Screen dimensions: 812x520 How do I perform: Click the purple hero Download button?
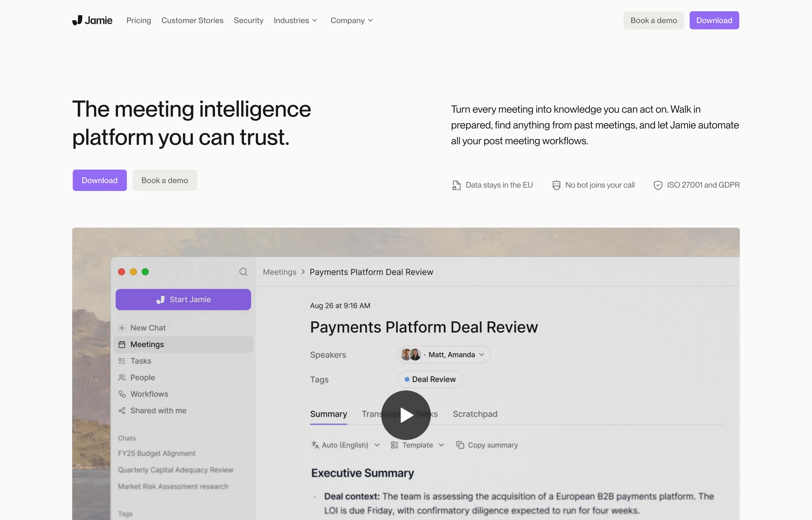click(100, 180)
